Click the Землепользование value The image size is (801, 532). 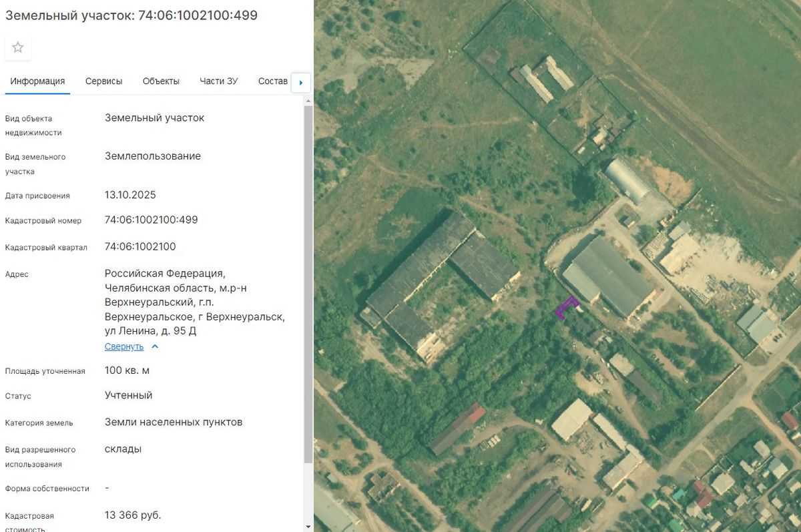153,156
